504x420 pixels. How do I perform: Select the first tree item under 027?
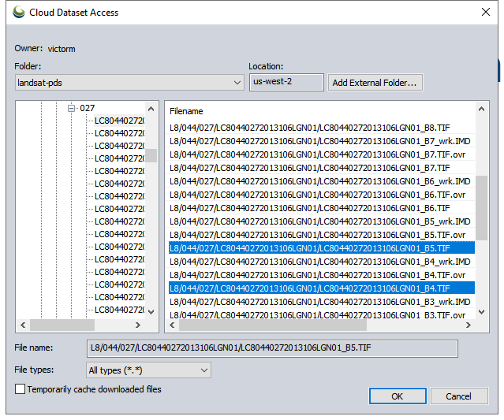point(119,121)
